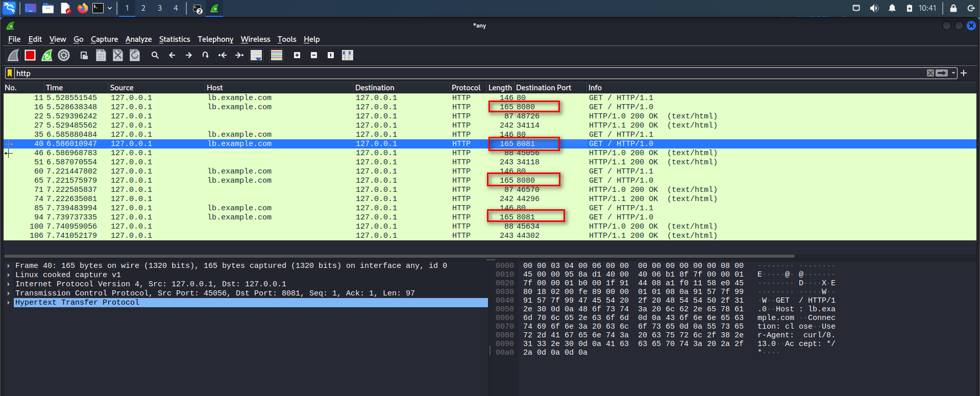The height and width of the screenshot is (396, 980).
Task: Select packet number 11 row
Action: click(490, 97)
